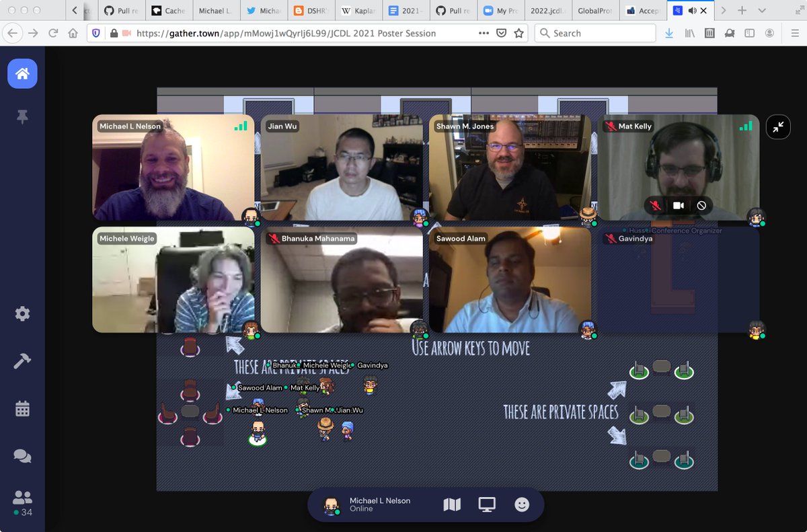Select Jian Wu's video tile
Viewport: 807px width, 532px height.
click(342, 167)
